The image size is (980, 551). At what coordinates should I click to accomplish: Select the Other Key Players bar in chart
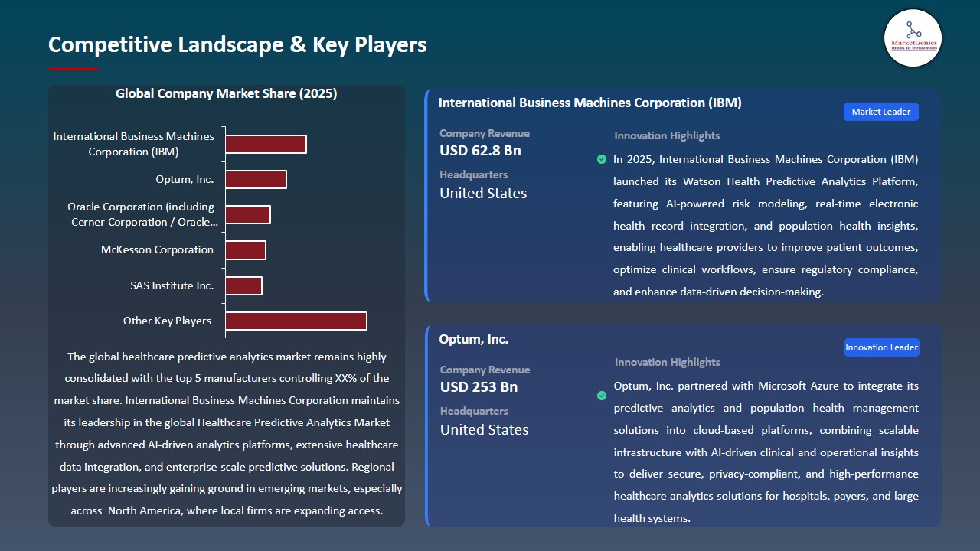point(296,321)
